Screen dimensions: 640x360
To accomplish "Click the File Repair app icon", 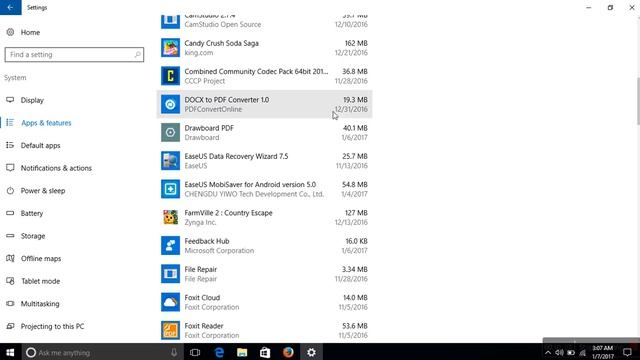I will [x=170, y=274].
